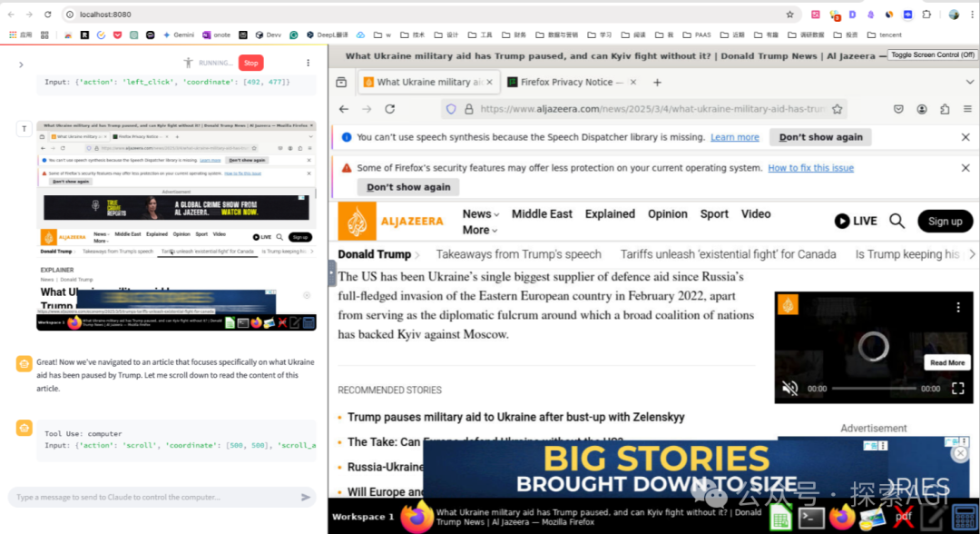
Task: Close the Firefox Privacy Notice tab
Action: [x=633, y=82]
